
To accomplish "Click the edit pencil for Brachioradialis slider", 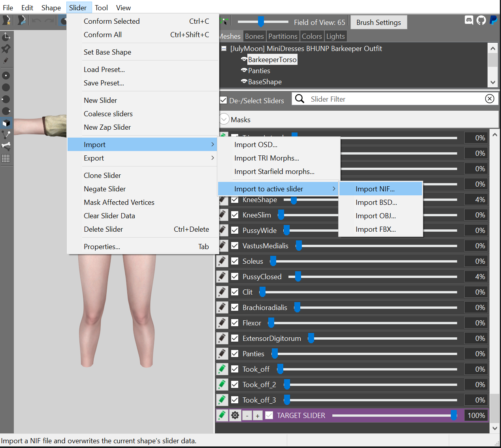I will [x=222, y=307].
